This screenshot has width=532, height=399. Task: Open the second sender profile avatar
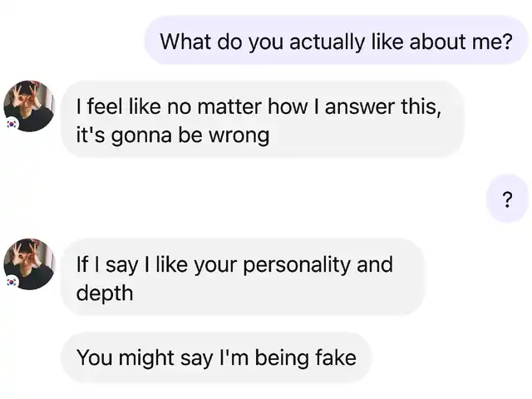29,264
